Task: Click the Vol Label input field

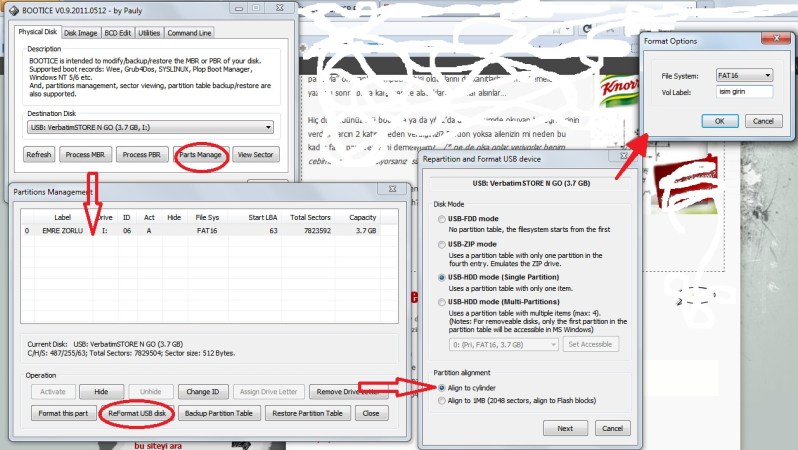Action: pyautogui.click(x=745, y=92)
